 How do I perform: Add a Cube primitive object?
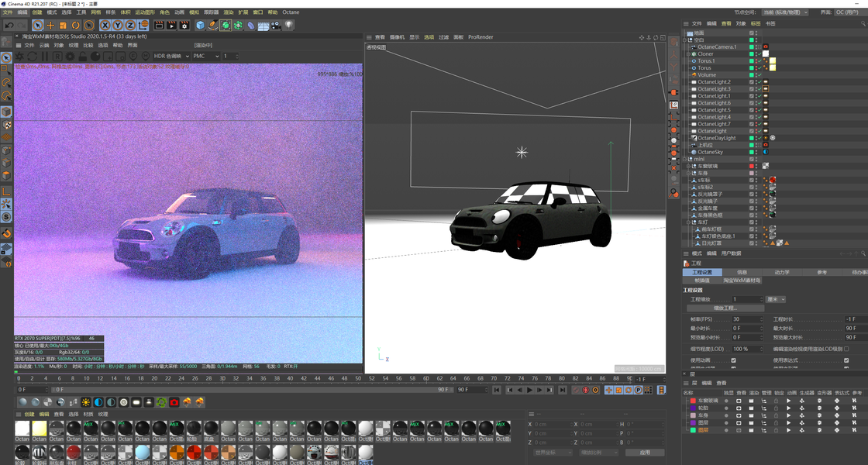pos(201,25)
